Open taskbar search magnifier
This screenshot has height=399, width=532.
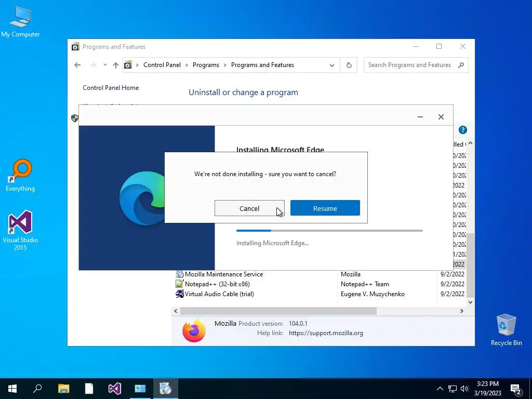tap(37, 389)
